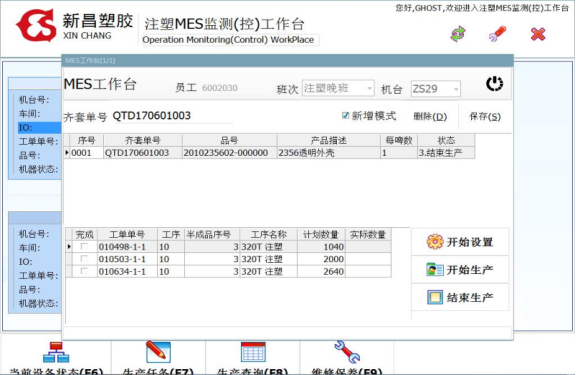Viewport: 576px width, 375px height.
Task: Check 完成 box for order 010634-1-1
Action: click(x=84, y=271)
